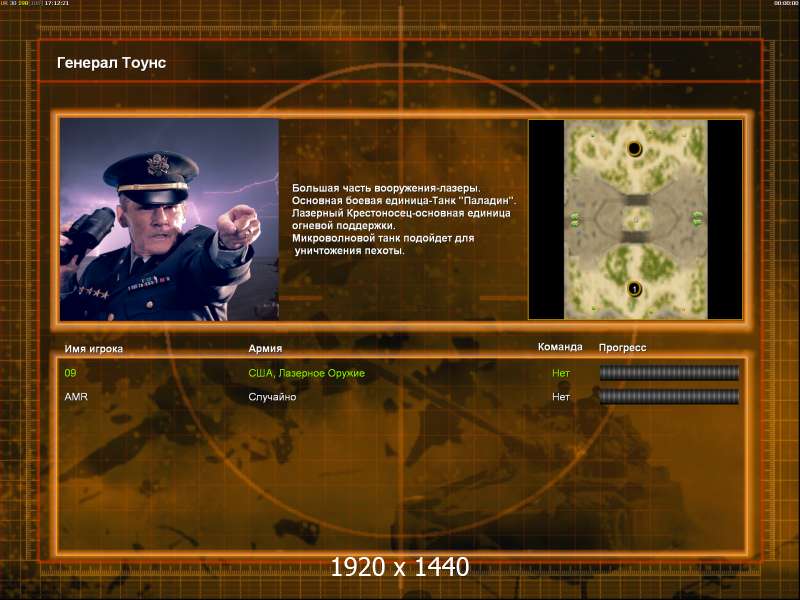Select player name AMR in the list

[x=76, y=397]
